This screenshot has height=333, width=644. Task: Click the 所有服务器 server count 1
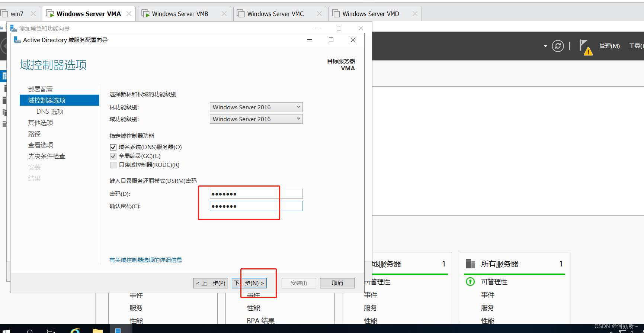pyautogui.click(x=561, y=264)
